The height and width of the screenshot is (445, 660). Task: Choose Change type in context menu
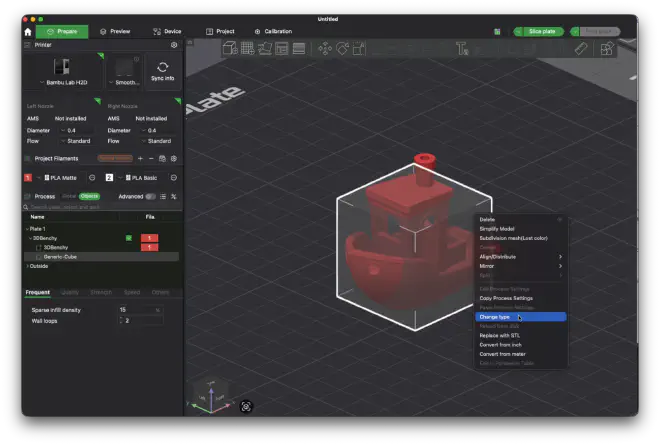click(x=521, y=317)
